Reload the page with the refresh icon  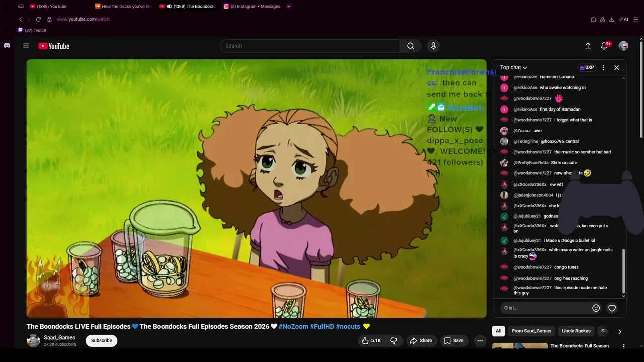[x=38, y=19]
